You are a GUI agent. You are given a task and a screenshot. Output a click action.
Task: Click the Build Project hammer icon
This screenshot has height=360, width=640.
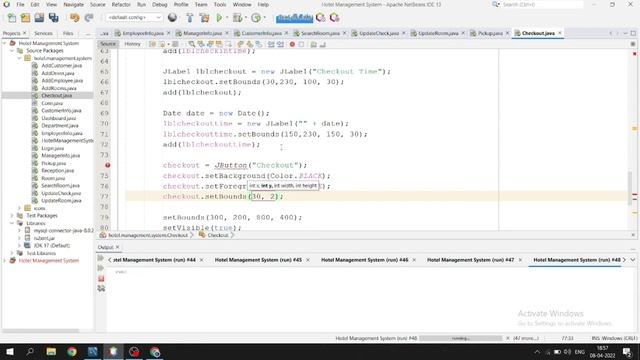coord(189,18)
